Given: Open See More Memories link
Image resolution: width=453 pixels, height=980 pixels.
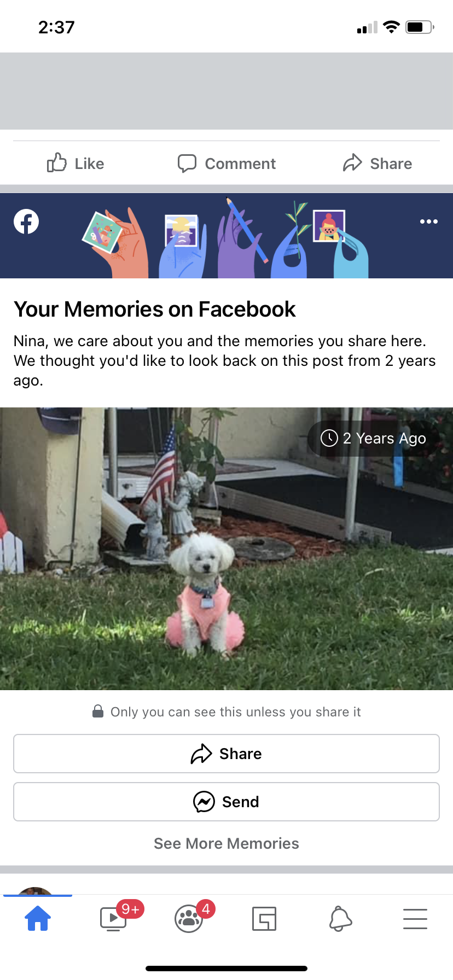Looking at the screenshot, I should pyautogui.click(x=226, y=843).
